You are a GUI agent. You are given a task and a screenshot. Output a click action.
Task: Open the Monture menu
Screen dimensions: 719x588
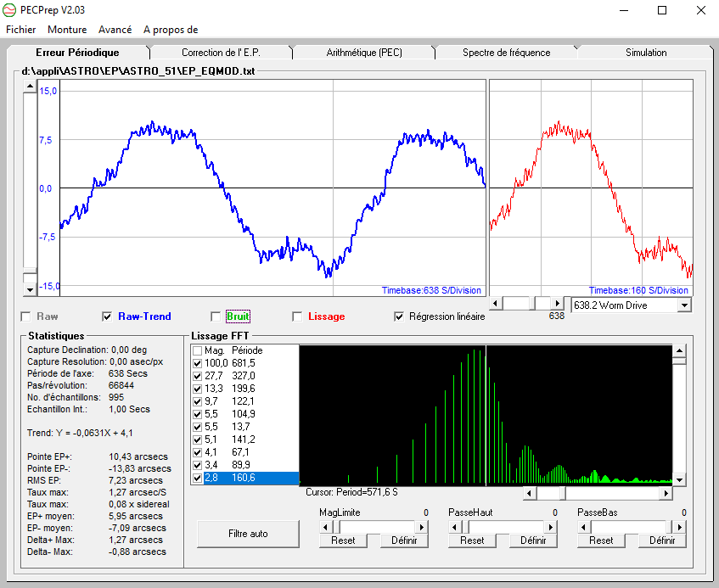67,30
